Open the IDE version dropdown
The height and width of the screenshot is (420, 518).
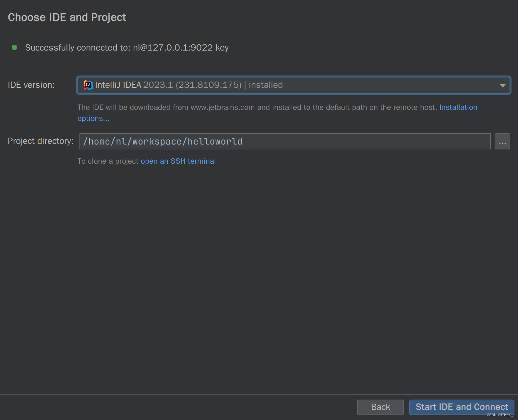click(294, 85)
